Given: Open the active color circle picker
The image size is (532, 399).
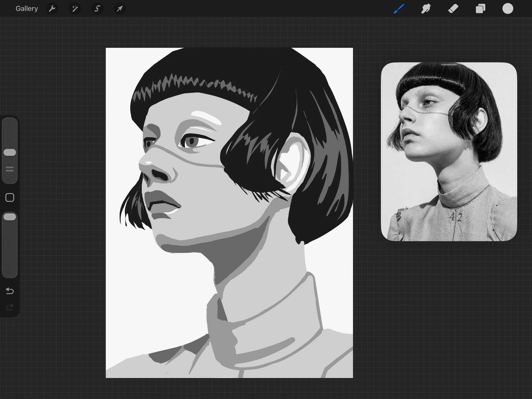Looking at the screenshot, I should 508,9.
